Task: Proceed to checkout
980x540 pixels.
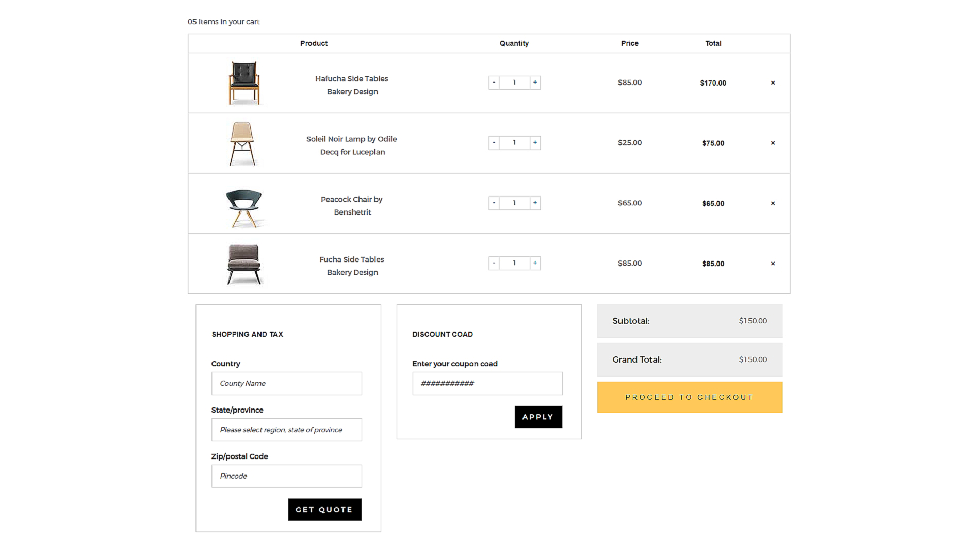Action: 690,397
